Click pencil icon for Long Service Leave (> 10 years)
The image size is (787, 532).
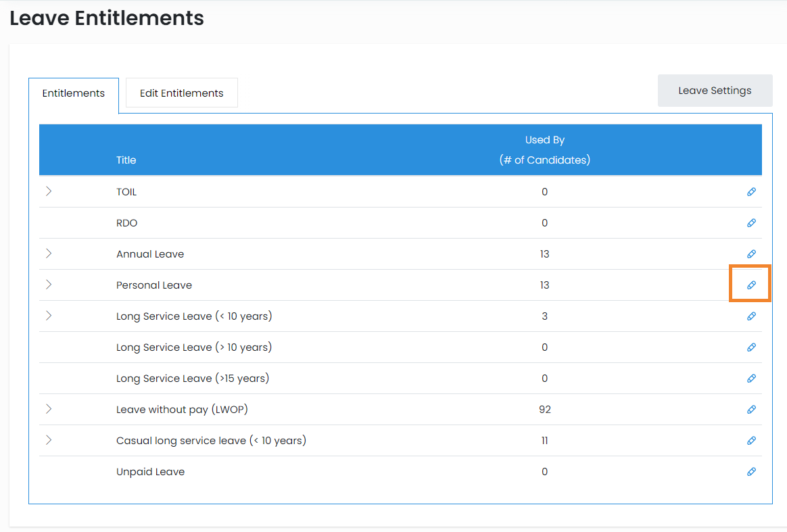(751, 347)
